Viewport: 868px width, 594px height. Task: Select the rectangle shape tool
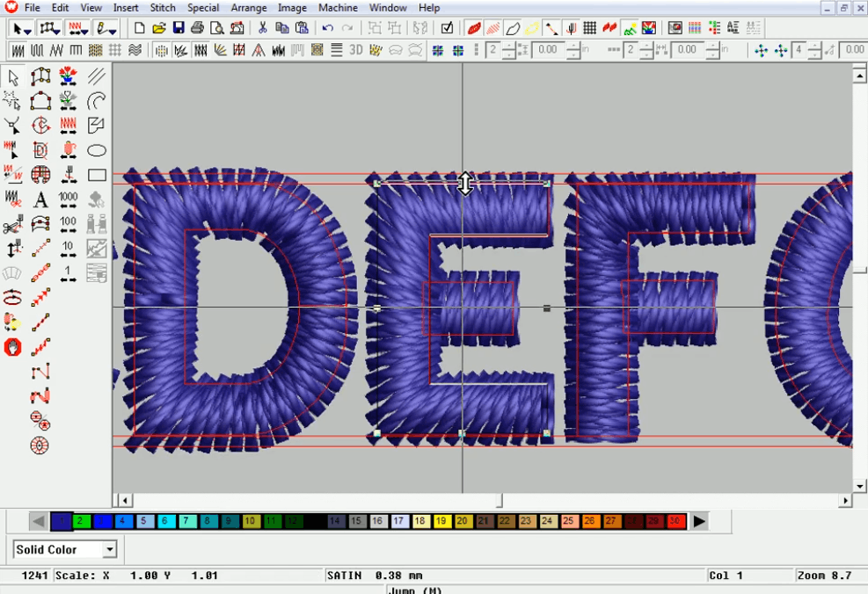pos(97,176)
